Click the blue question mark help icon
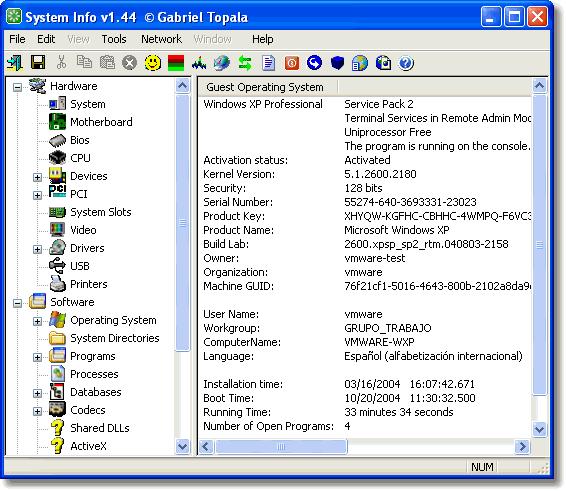 click(406, 63)
